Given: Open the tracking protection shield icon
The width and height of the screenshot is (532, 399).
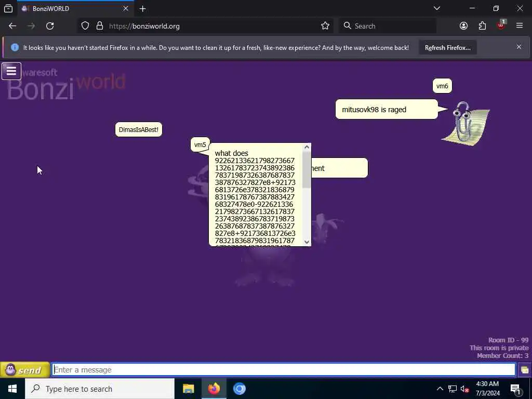Looking at the screenshot, I should [85, 26].
